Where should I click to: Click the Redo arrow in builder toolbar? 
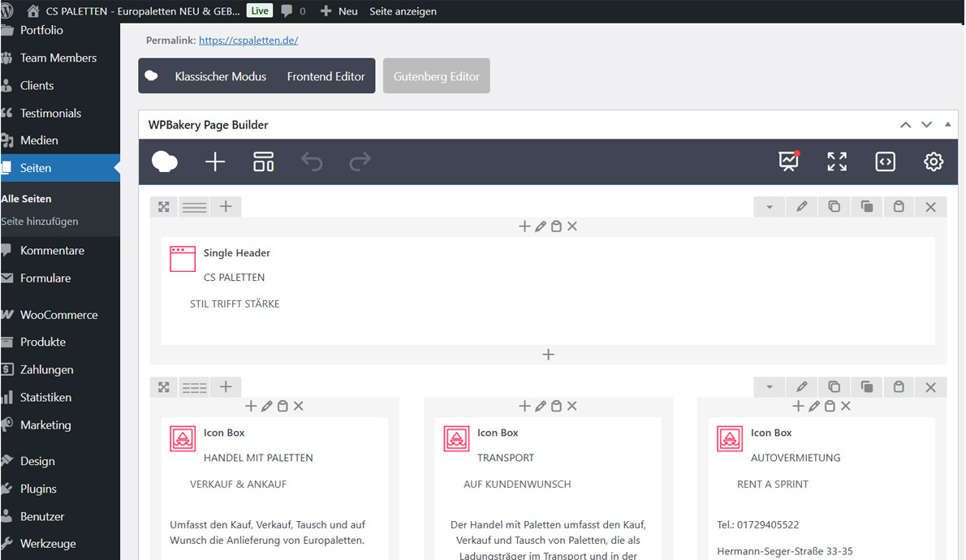point(360,162)
